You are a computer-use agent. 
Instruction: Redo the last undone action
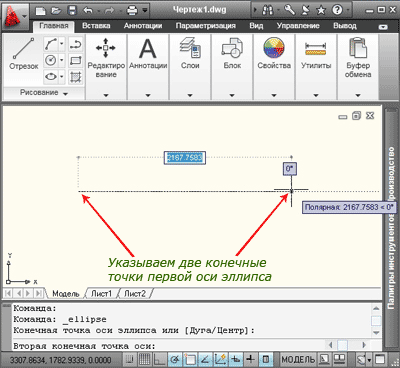109,11
